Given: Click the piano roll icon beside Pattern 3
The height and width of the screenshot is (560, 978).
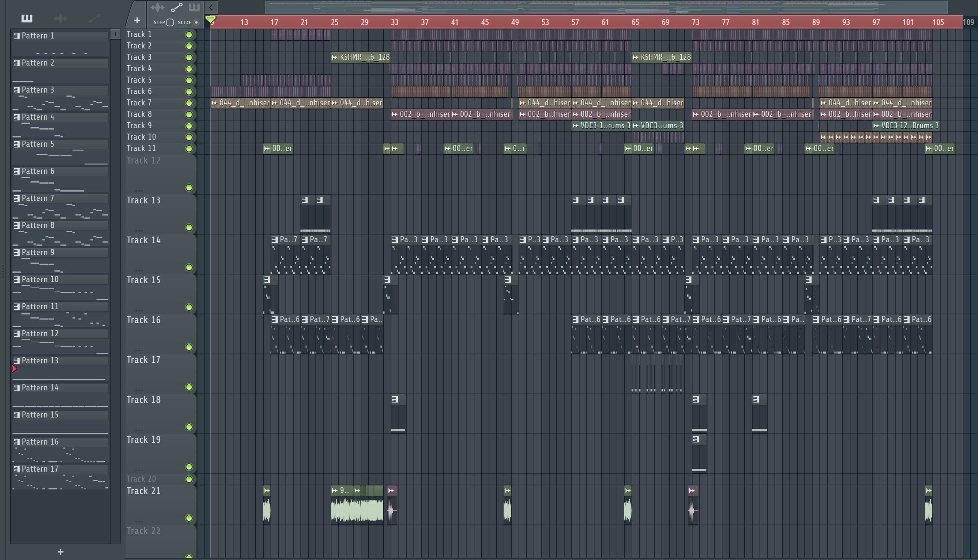Looking at the screenshot, I should [16, 90].
